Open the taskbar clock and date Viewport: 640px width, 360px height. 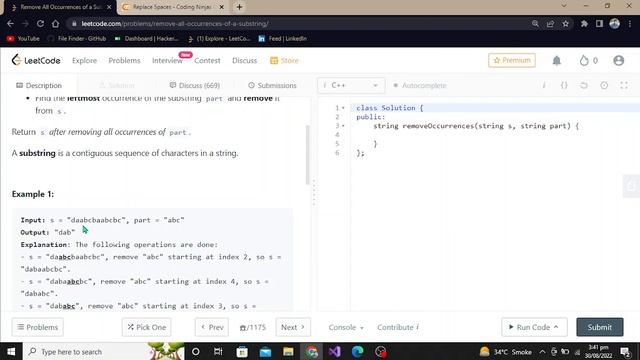pos(598,351)
